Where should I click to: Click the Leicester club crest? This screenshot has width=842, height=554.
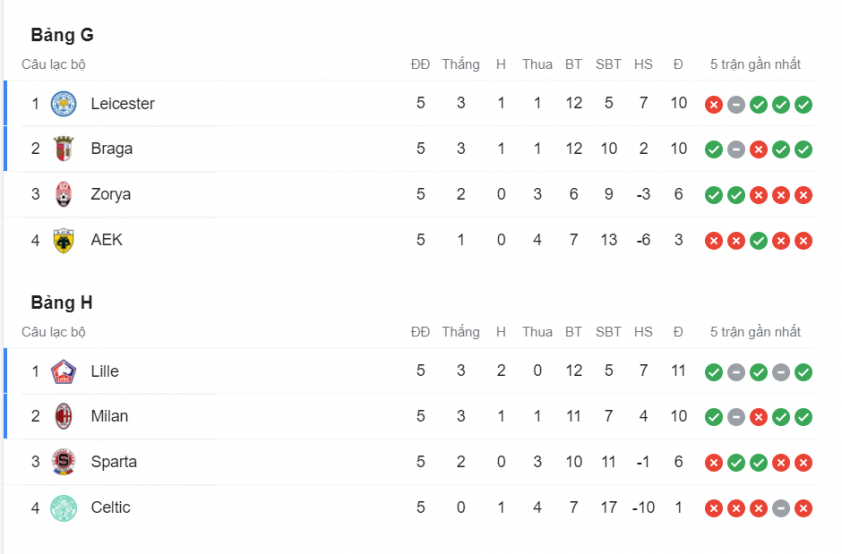tap(63, 104)
